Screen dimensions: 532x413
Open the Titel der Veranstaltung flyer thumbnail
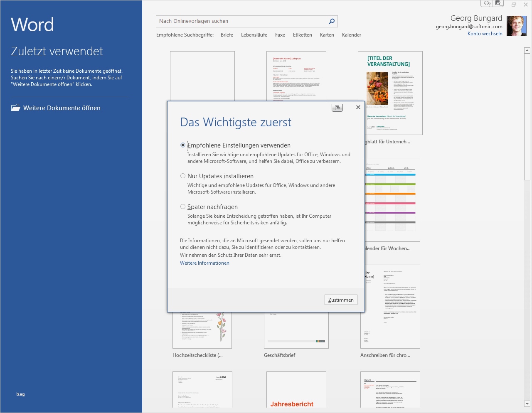[x=390, y=93]
